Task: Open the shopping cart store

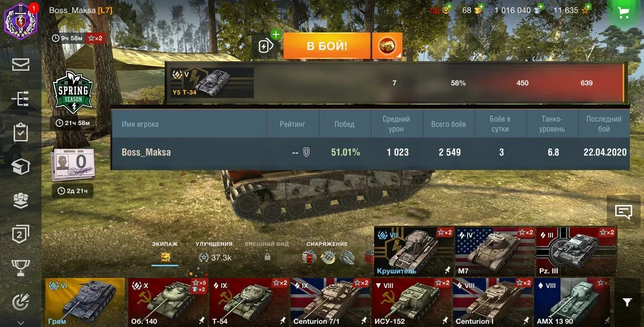Action: [625, 13]
